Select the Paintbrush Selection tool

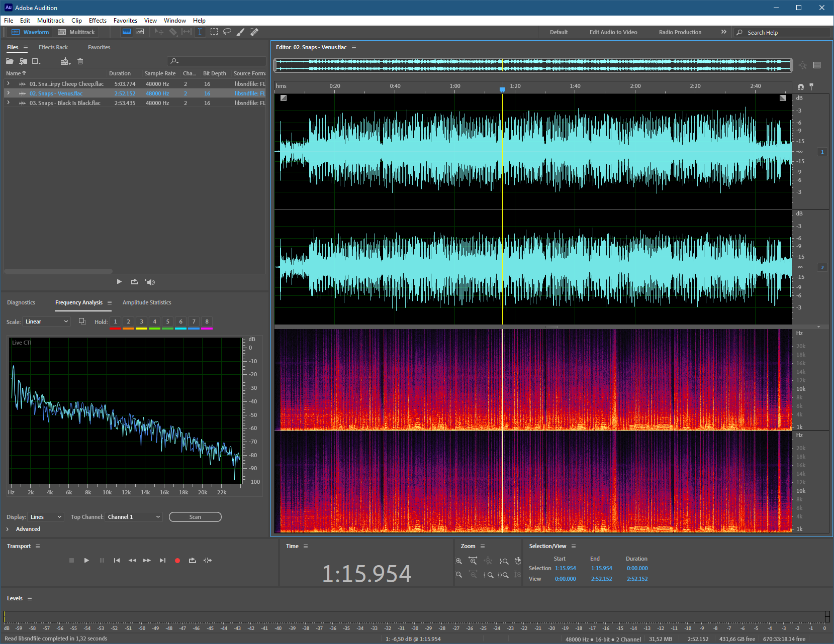[241, 32]
